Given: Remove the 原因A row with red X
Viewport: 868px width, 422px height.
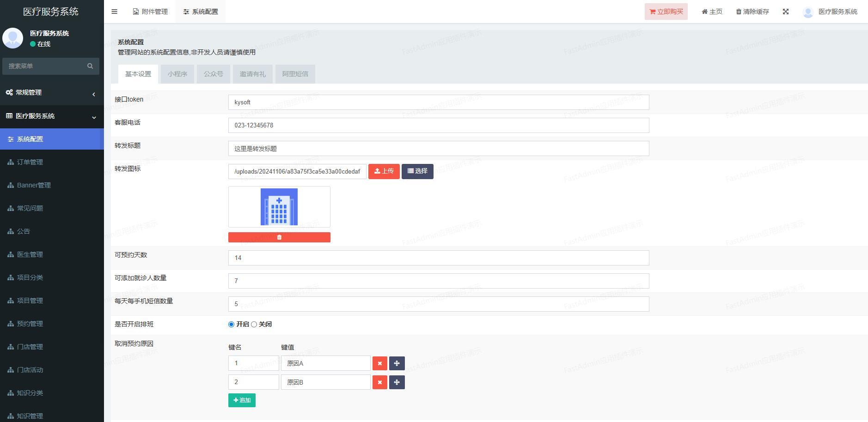Looking at the screenshot, I should (x=379, y=363).
